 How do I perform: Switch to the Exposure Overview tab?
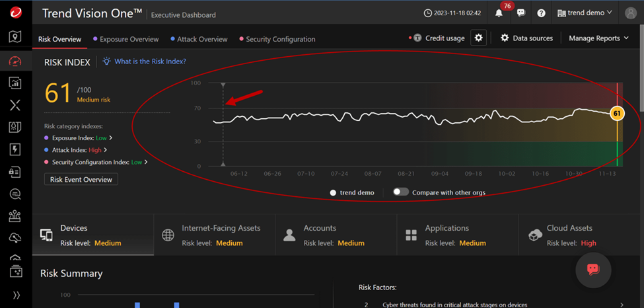tap(125, 40)
